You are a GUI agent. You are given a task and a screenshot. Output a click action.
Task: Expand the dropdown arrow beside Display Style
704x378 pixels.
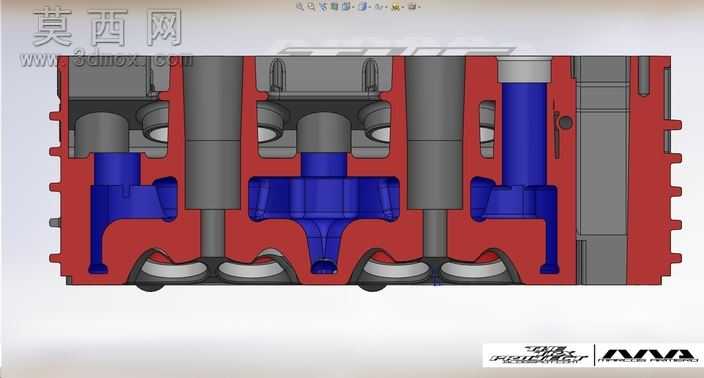tap(370, 7)
